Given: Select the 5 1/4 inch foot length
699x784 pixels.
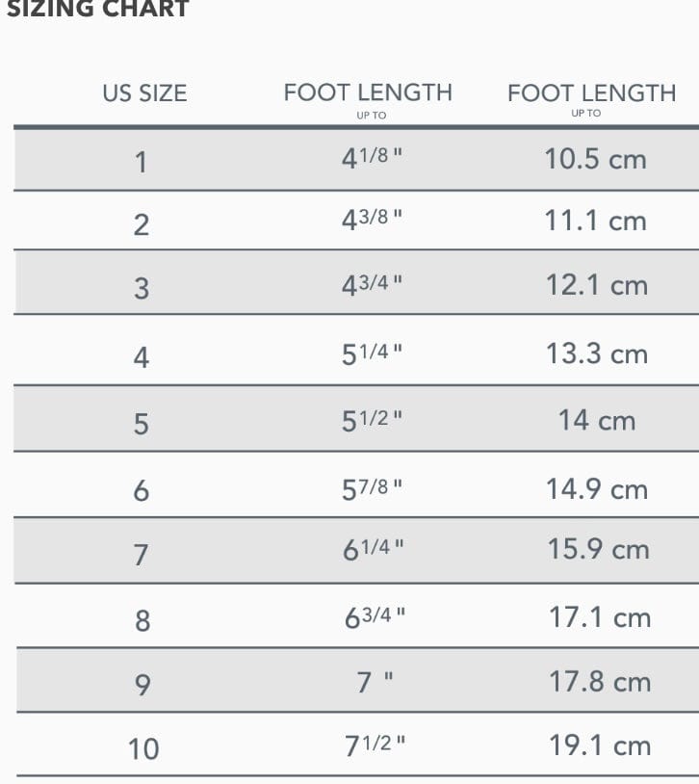Looking at the screenshot, I should click(372, 353).
